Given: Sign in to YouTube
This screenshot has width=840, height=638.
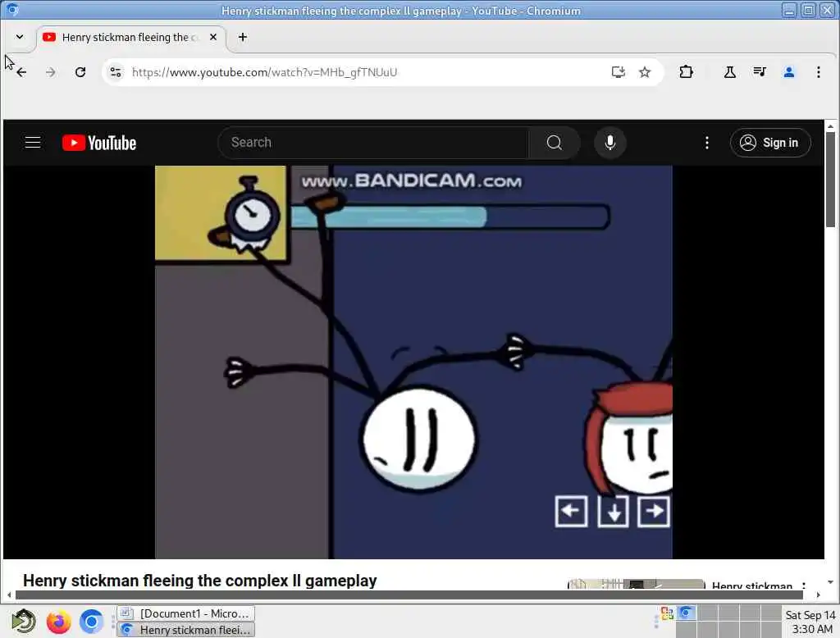Looking at the screenshot, I should [x=769, y=143].
